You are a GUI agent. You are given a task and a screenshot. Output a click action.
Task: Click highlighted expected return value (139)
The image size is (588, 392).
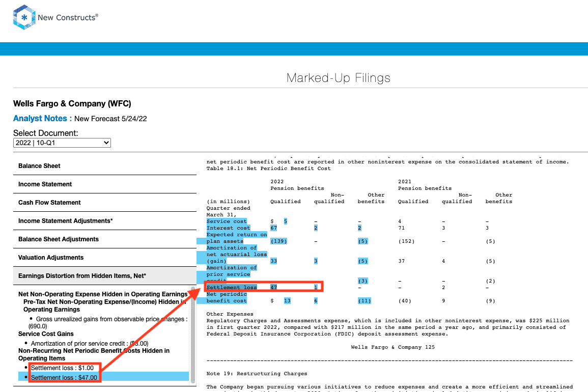click(278, 241)
